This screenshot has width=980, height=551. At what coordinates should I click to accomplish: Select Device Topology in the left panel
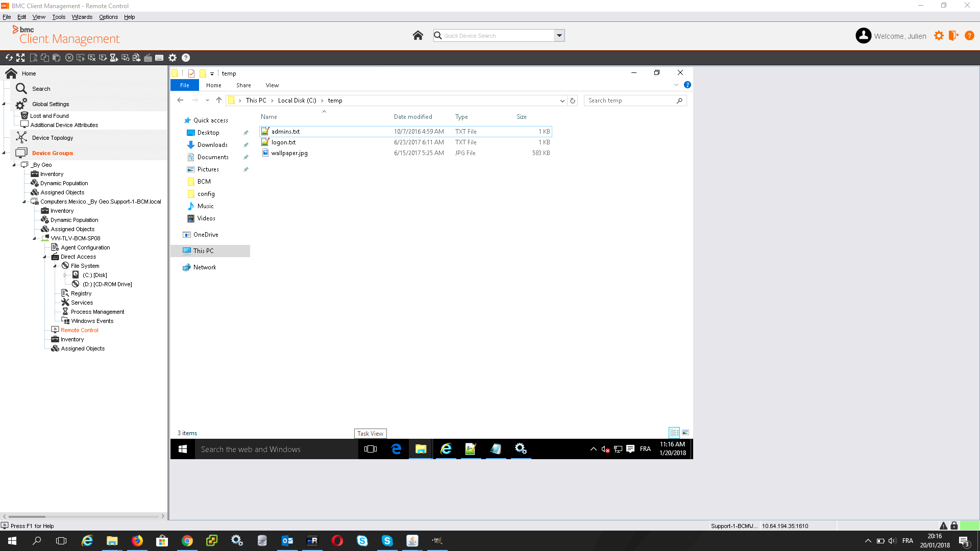53,138
